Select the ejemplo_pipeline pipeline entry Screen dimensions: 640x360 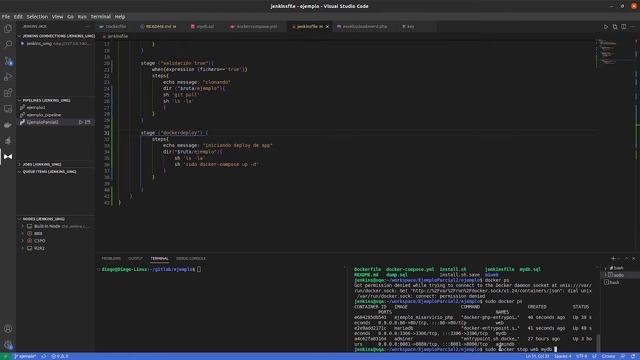click(56, 115)
